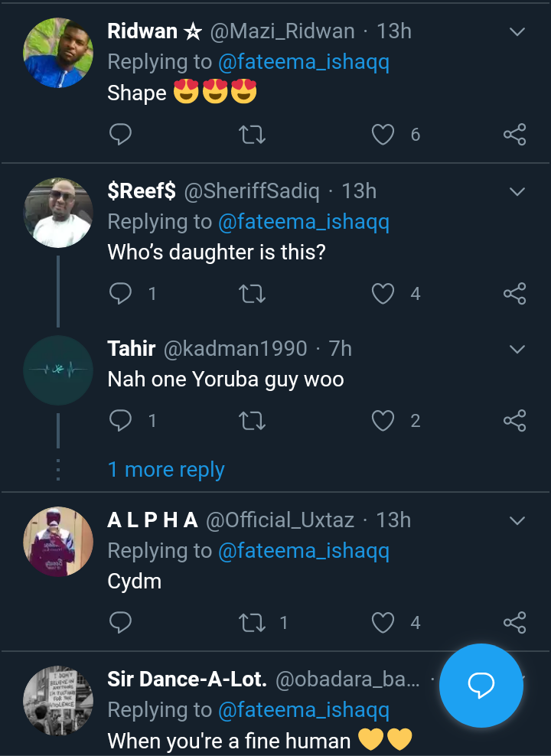
Task: Like Ridwan's tweet with 6 likes
Action: coord(383,135)
